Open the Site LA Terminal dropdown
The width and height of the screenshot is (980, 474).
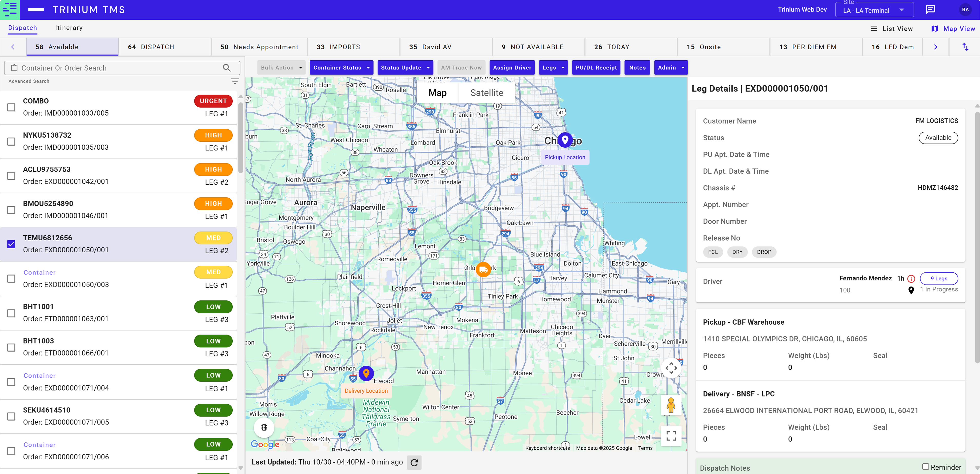(x=874, y=10)
